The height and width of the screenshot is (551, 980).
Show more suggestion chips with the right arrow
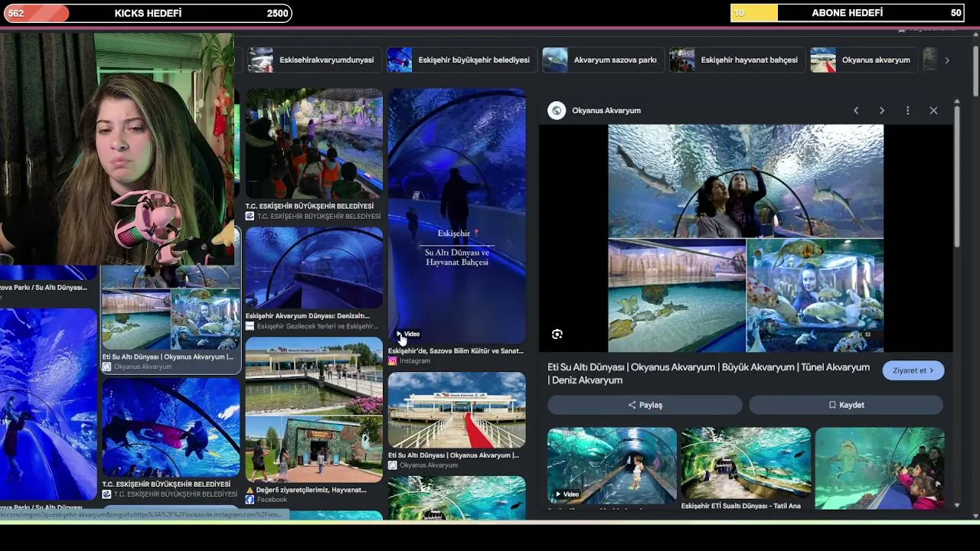tap(947, 60)
